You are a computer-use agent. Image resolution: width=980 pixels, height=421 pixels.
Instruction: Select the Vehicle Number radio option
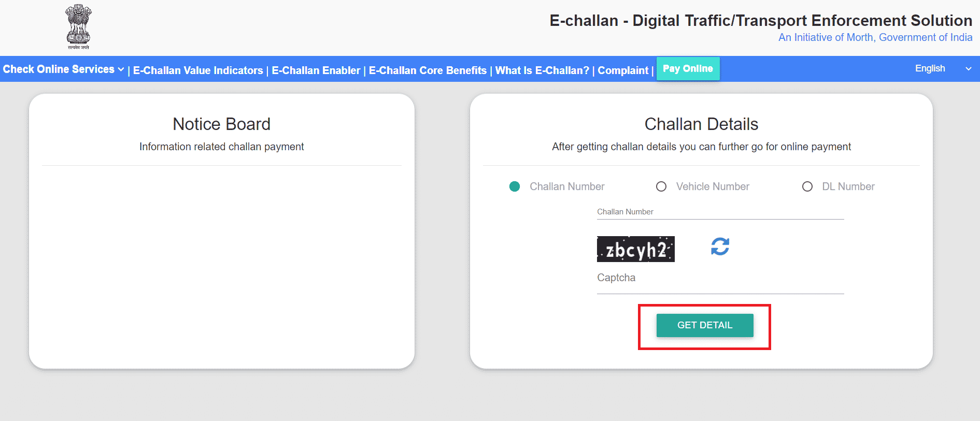tap(661, 186)
